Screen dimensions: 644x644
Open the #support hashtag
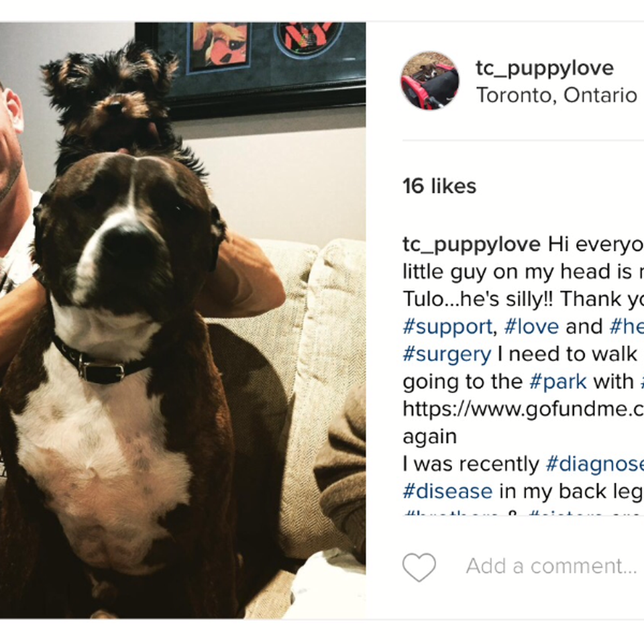pos(447,327)
